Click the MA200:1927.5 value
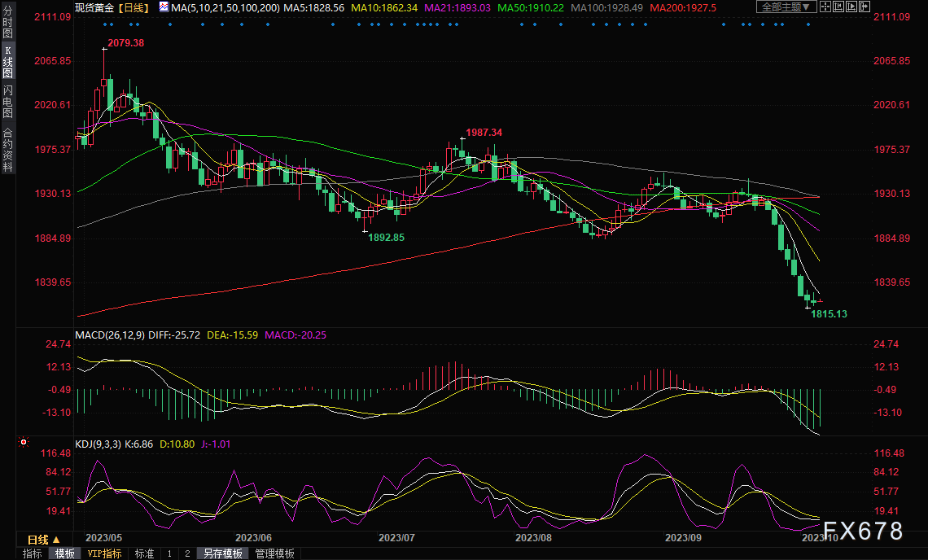The width and height of the screenshot is (928, 560). tap(683, 7)
